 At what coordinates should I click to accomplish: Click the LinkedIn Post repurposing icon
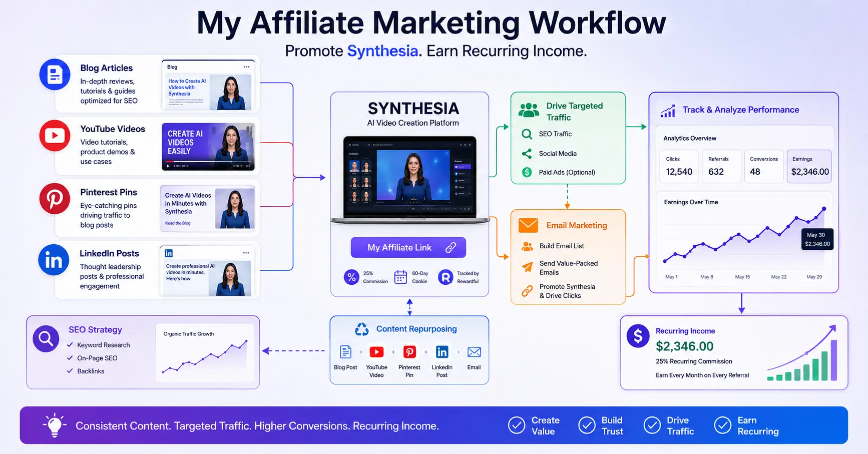(442, 352)
